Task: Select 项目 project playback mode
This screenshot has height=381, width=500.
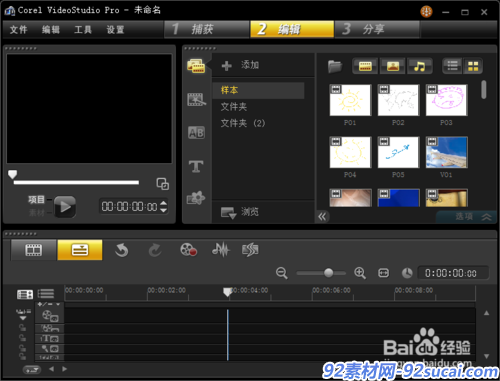Action: click(x=36, y=199)
